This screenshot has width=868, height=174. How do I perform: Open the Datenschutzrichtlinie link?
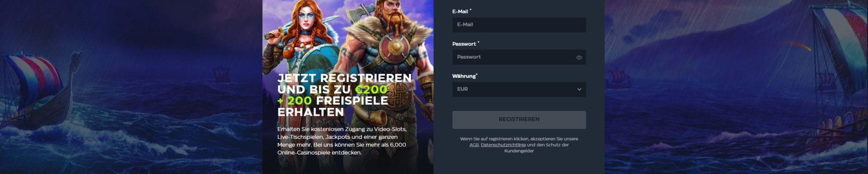coord(503,145)
